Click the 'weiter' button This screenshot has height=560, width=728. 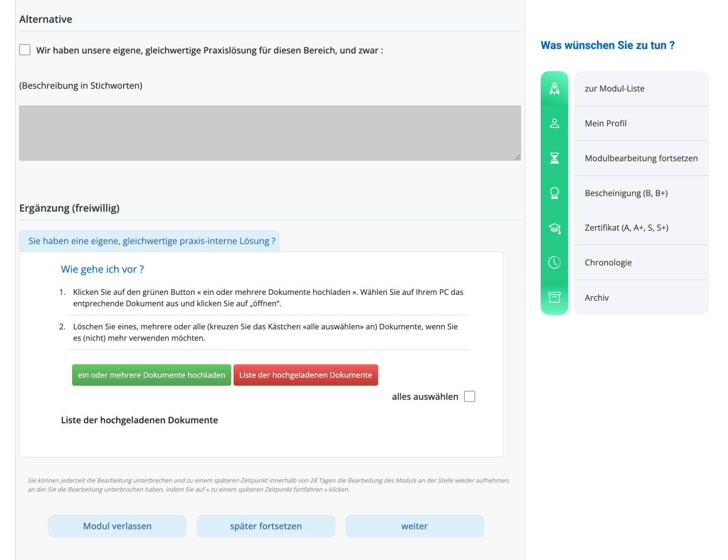tap(414, 526)
